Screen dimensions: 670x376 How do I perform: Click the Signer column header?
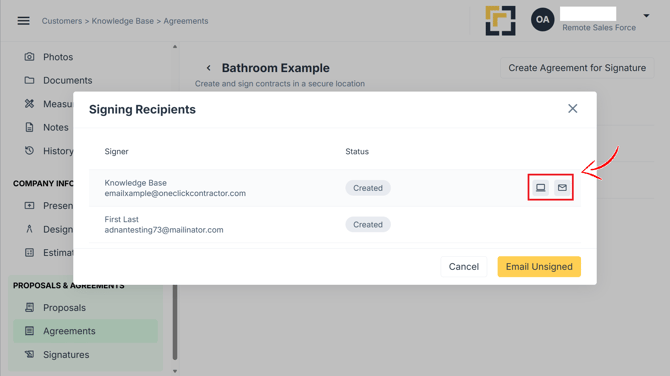tap(116, 151)
